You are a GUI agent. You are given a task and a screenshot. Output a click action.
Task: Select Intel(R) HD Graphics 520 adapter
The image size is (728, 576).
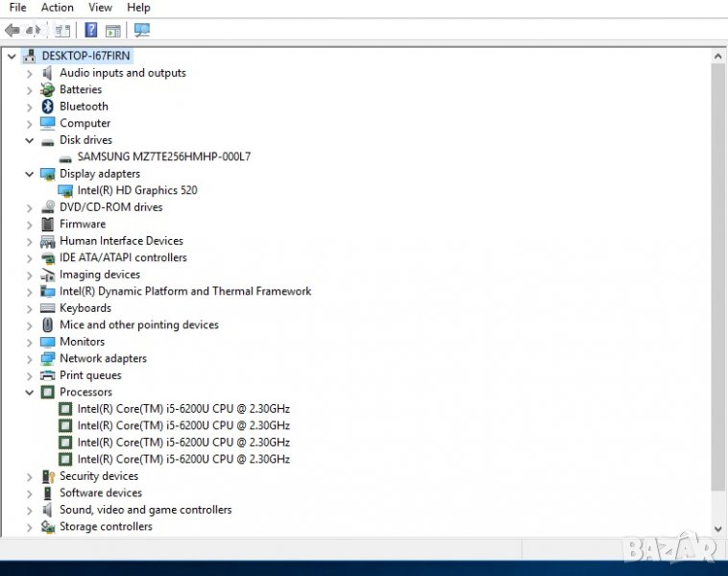136,190
